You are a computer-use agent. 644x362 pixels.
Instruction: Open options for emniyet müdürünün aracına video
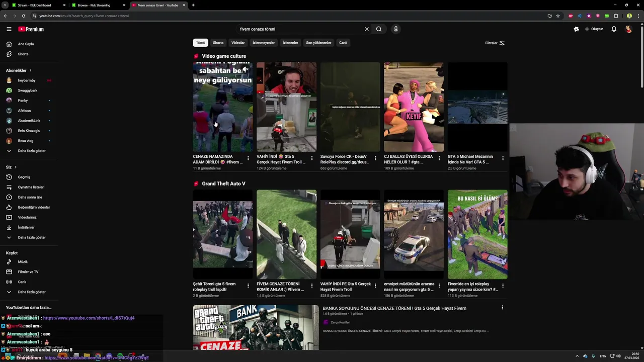[439, 286]
